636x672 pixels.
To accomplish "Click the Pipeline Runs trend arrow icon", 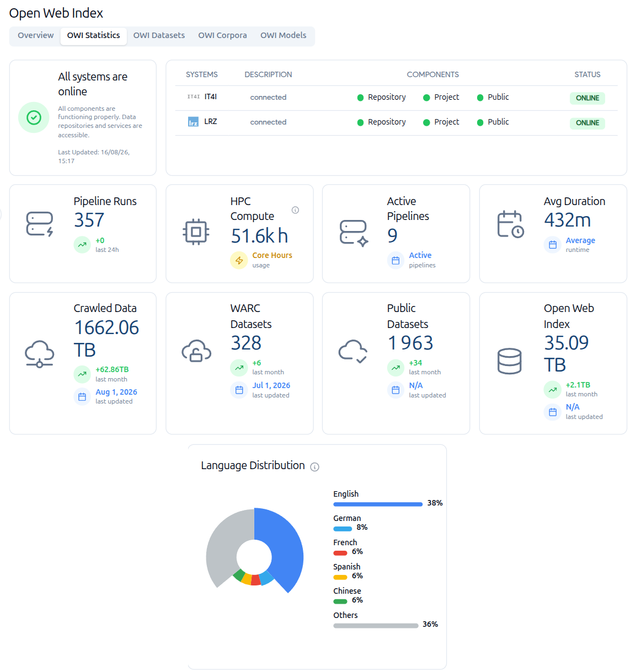I will [82, 245].
